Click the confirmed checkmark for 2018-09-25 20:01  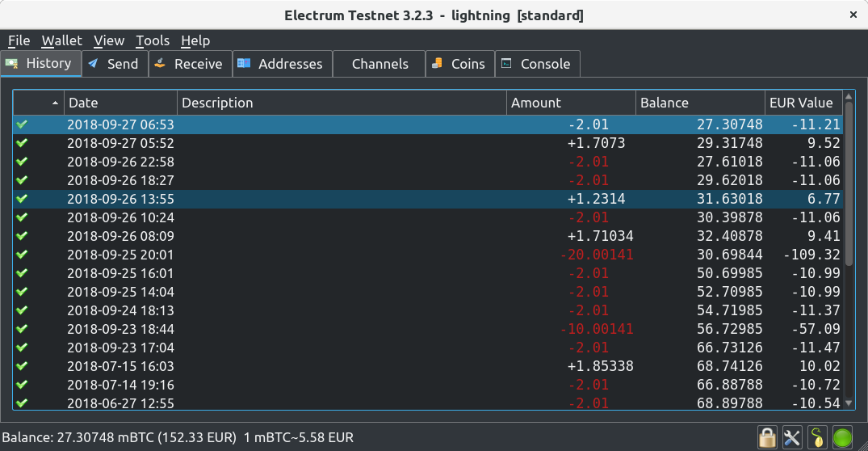click(22, 255)
